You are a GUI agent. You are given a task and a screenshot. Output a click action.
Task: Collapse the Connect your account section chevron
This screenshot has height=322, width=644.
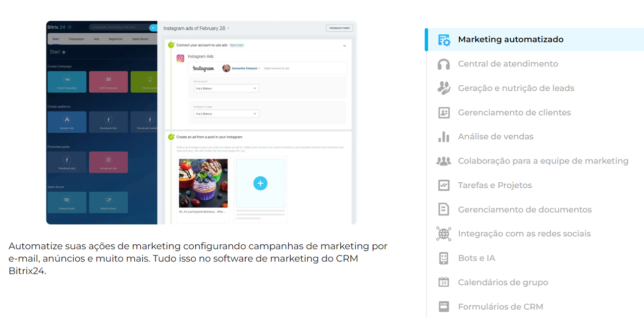tap(344, 46)
